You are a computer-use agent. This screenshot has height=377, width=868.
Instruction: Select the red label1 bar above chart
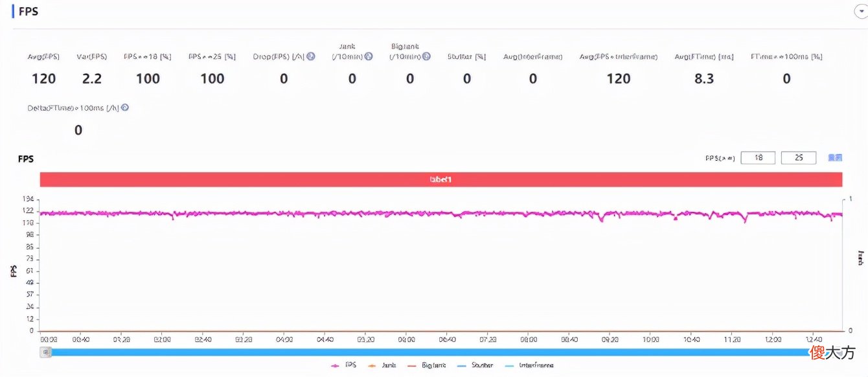[x=440, y=179]
